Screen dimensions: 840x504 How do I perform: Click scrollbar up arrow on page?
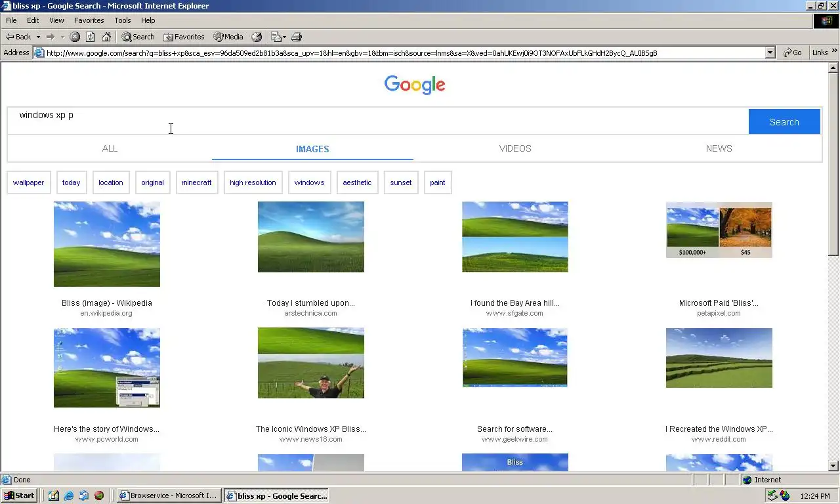[x=833, y=68]
